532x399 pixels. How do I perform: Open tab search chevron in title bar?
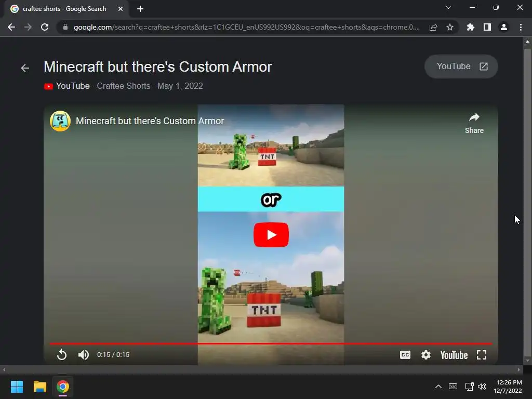pyautogui.click(x=448, y=7)
